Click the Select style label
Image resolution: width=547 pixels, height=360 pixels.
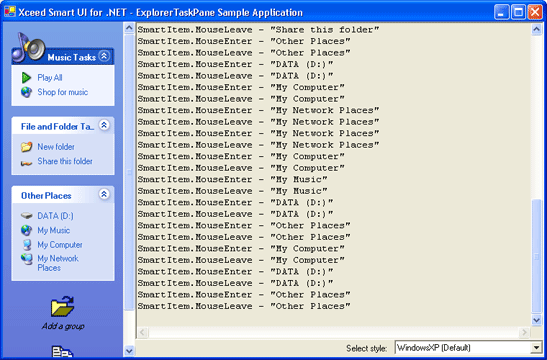click(367, 348)
